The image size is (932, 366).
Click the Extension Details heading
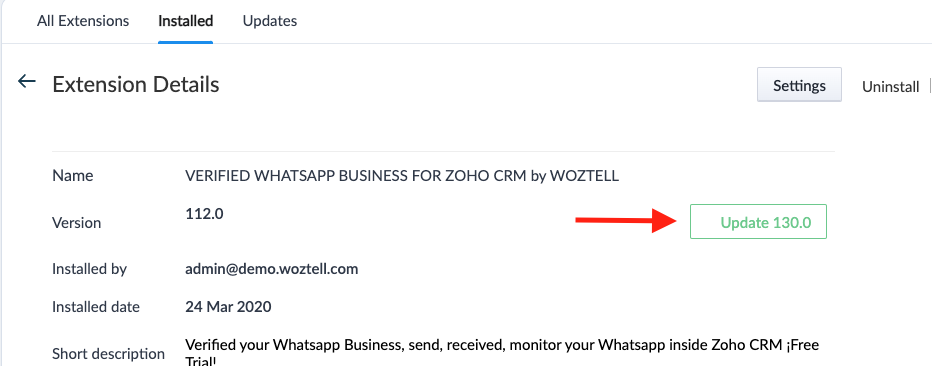(x=136, y=84)
